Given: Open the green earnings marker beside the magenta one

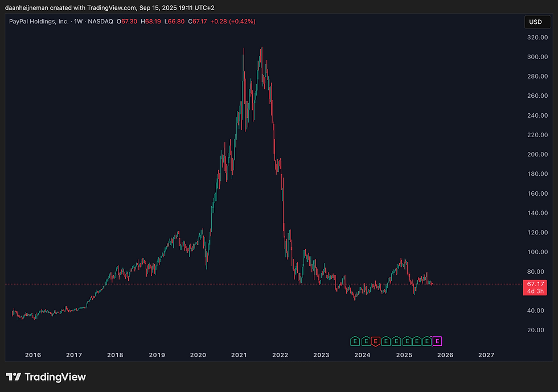Looking at the screenshot, I should tap(427, 341).
